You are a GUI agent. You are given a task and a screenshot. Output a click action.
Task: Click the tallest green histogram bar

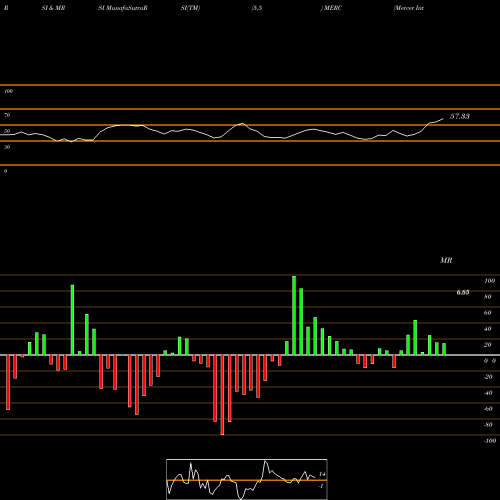(x=294, y=315)
